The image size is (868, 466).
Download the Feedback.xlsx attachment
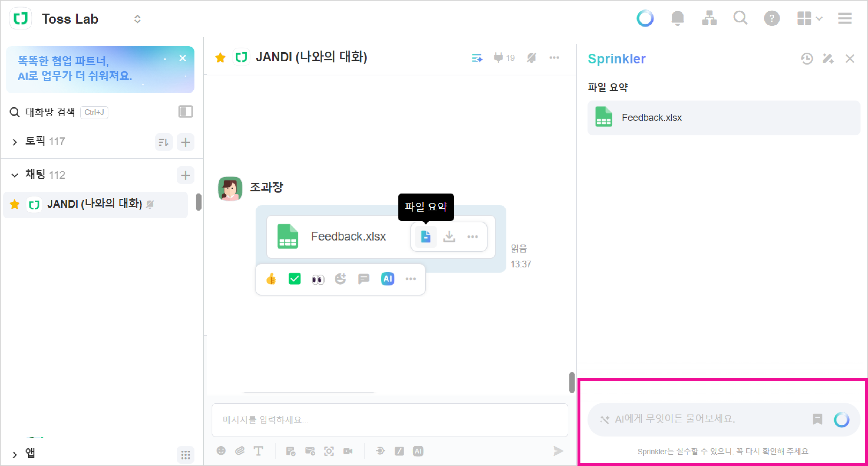click(449, 237)
